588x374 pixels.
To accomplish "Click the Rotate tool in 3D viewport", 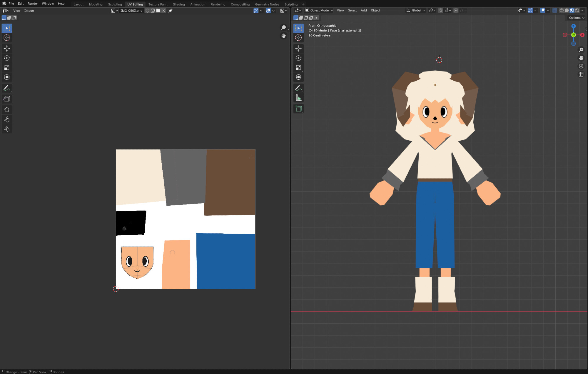I will (x=298, y=58).
